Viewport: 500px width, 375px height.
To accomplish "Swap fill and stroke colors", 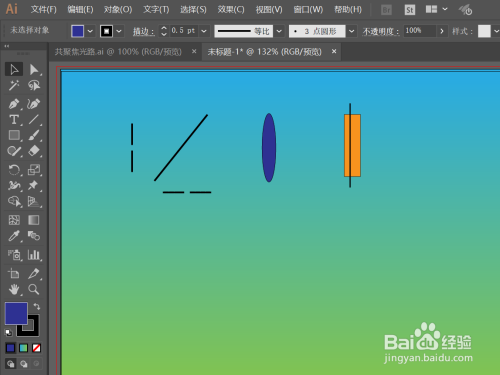I will pyautogui.click(x=37, y=306).
